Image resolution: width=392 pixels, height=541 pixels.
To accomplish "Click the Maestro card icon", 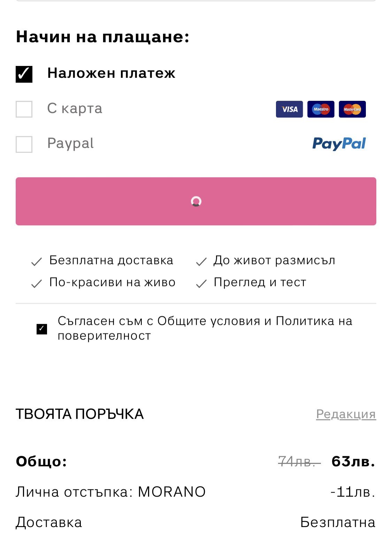I will tap(321, 109).
